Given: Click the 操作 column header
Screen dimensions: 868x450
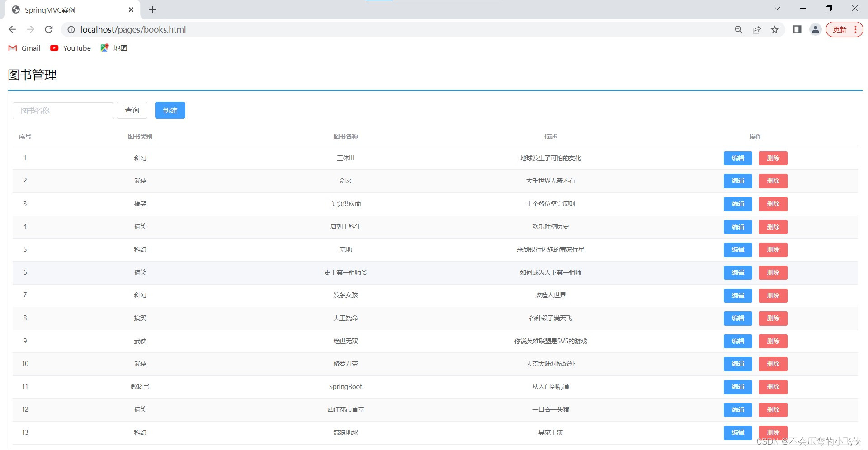Looking at the screenshot, I should pos(755,136).
